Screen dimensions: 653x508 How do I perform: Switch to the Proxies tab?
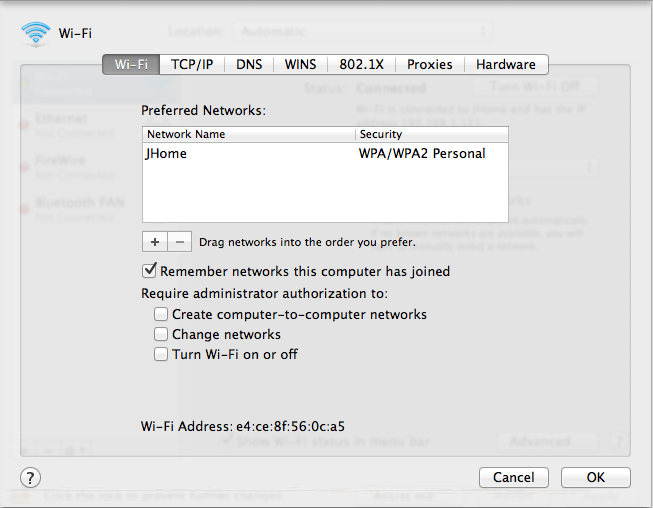click(x=430, y=65)
